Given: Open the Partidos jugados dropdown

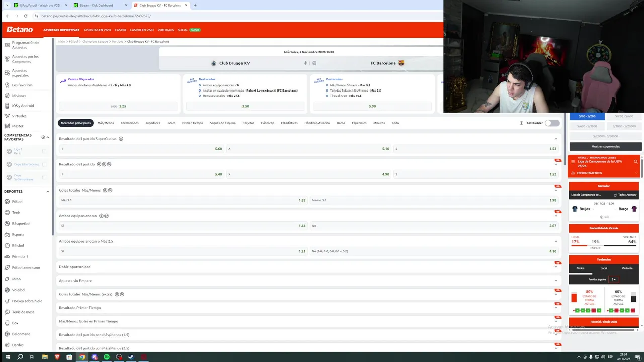Looking at the screenshot, I should (613, 279).
